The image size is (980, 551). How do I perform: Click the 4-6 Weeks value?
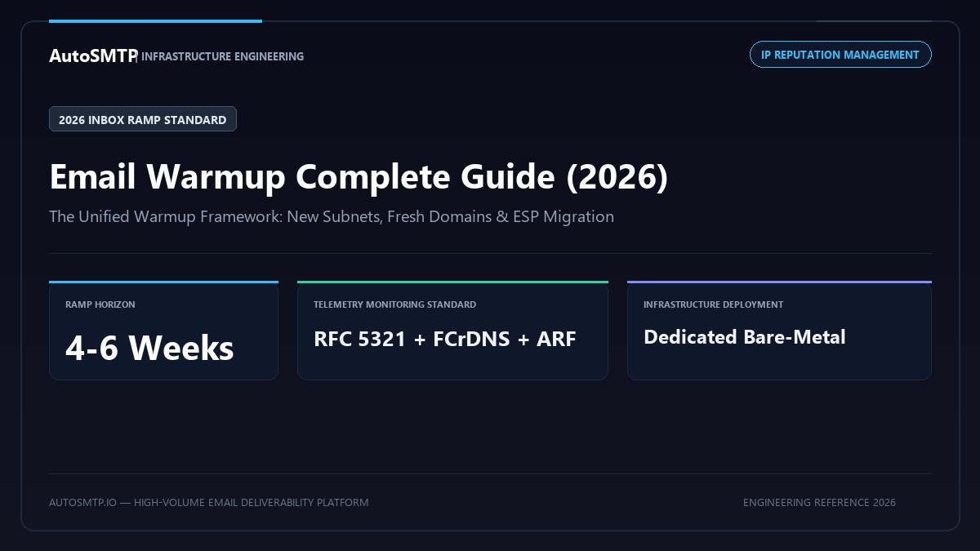(149, 348)
